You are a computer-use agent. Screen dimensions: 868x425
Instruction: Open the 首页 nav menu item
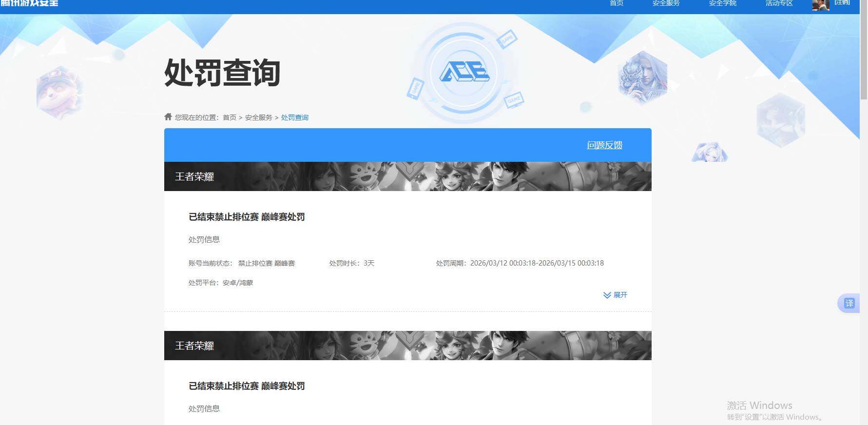617,3
